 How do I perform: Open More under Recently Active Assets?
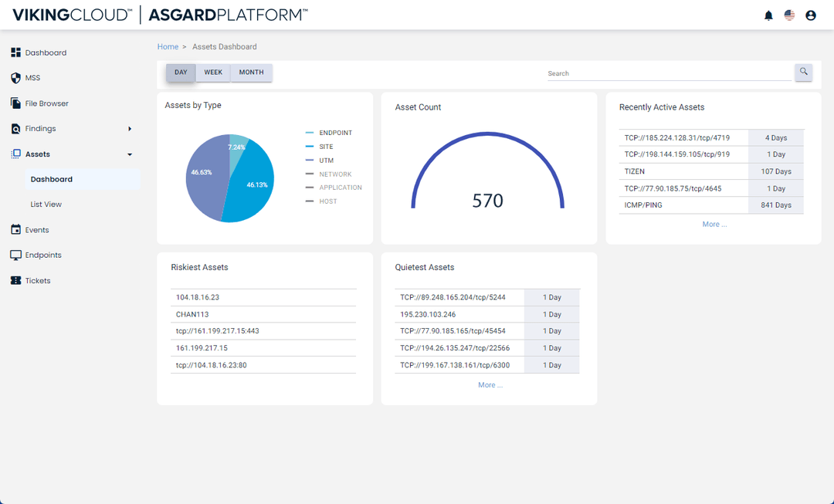click(x=714, y=223)
